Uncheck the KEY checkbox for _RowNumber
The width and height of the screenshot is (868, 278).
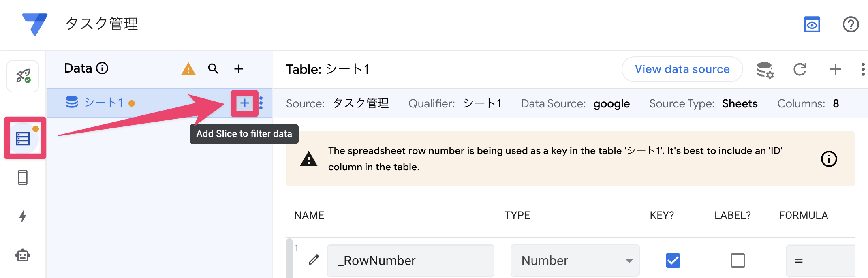pyautogui.click(x=673, y=260)
